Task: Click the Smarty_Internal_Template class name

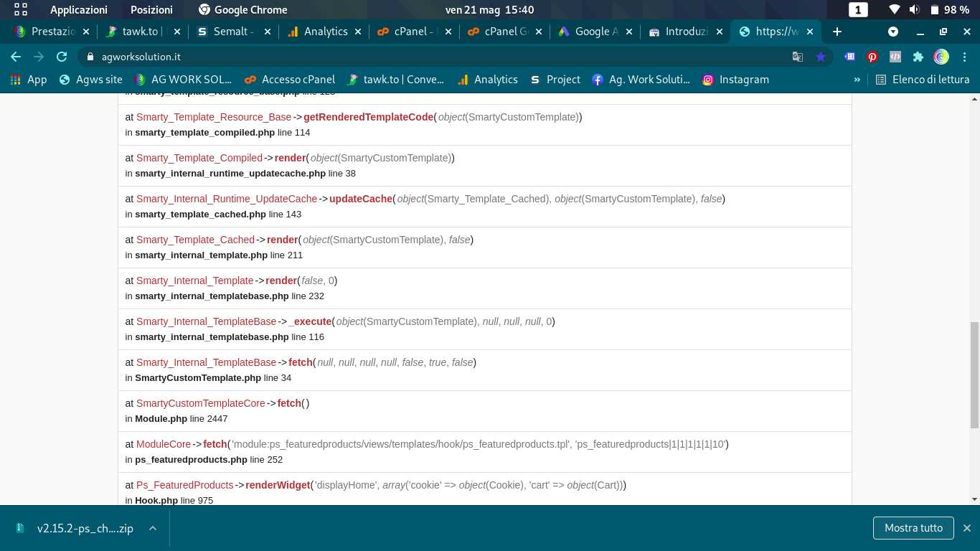Action: pos(195,281)
